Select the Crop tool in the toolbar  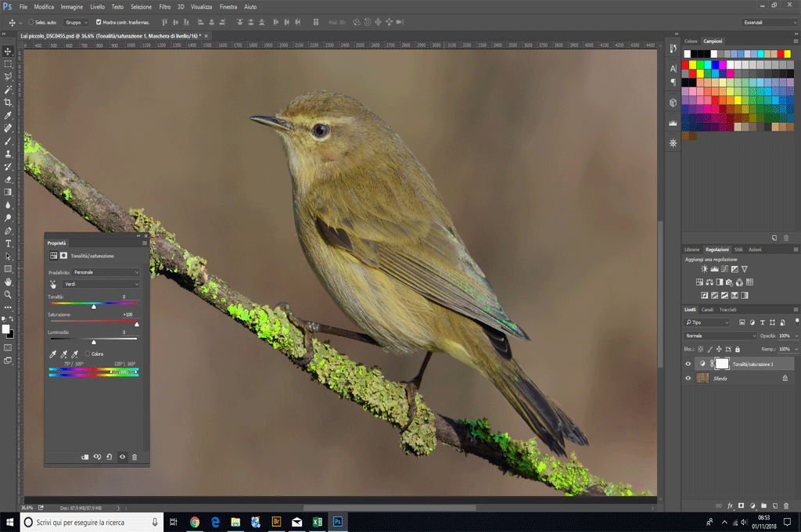pos(9,102)
